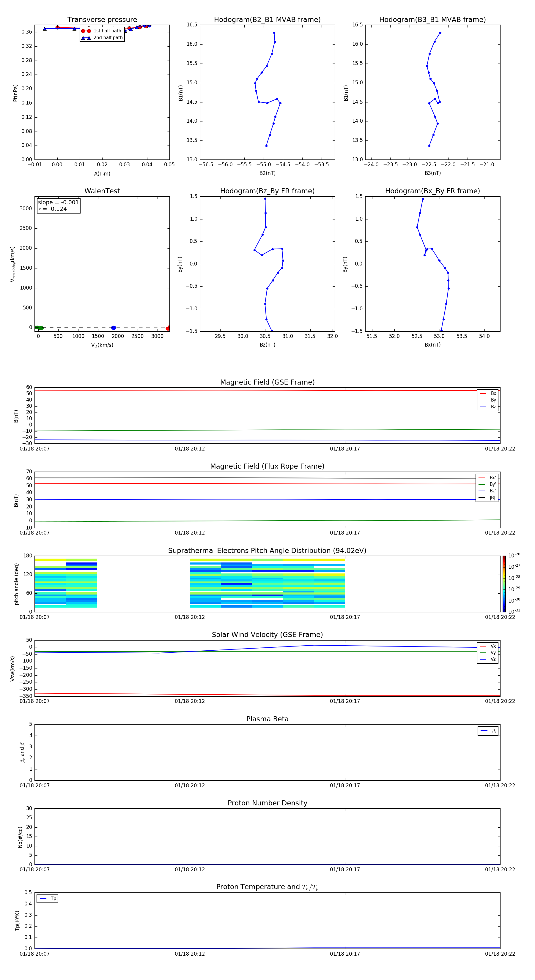Click 'Proton Temperature and Te/Tp' title
Image resolution: width=535 pixels, height=980 pixels.
click(267, 887)
